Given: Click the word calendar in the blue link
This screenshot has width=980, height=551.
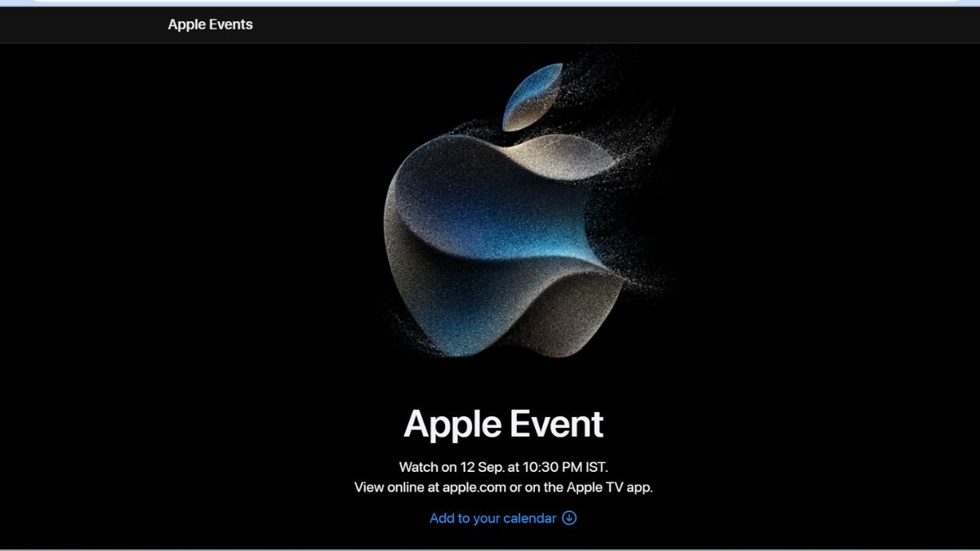Looking at the screenshot, I should [x=528, y=518].
